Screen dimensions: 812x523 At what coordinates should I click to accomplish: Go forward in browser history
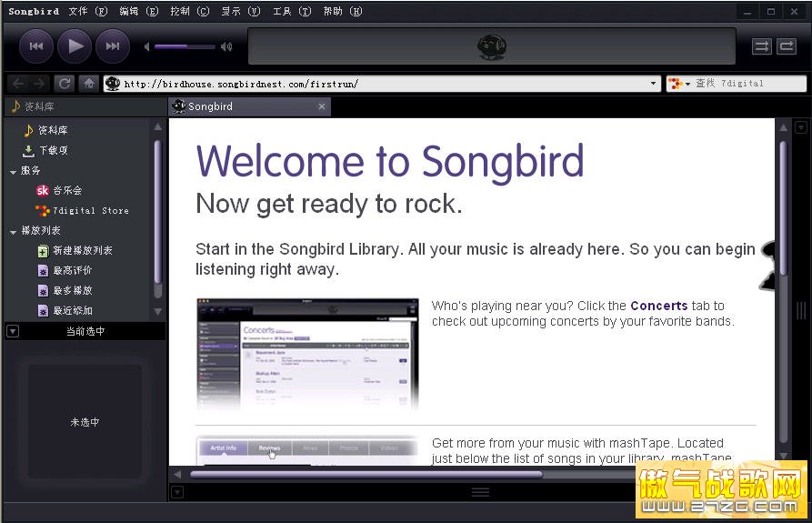point(39,84)
